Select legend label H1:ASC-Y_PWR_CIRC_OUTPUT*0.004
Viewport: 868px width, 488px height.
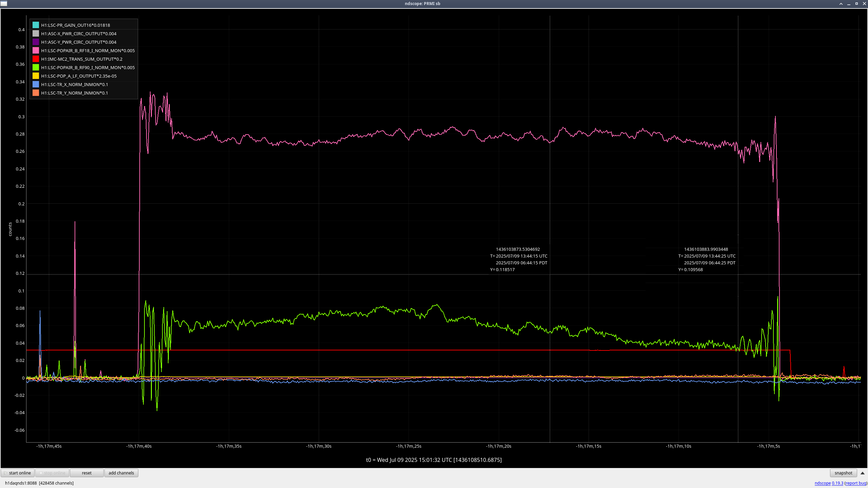[79, 42]
